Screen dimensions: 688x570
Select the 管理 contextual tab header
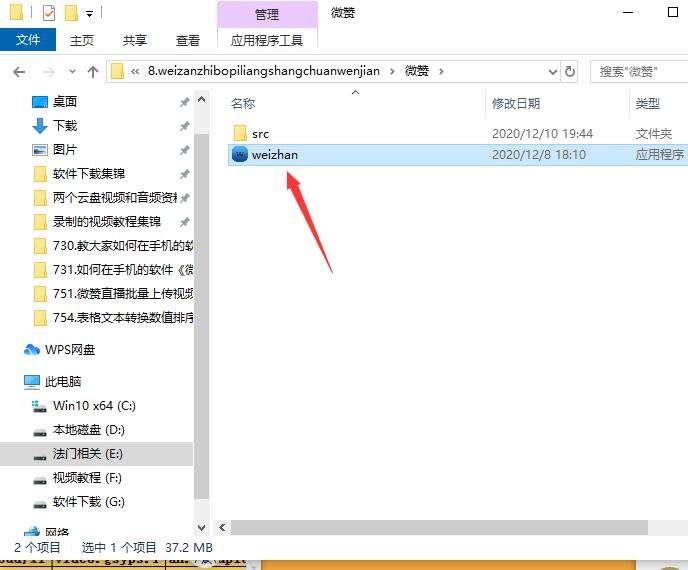coord(267,14)
